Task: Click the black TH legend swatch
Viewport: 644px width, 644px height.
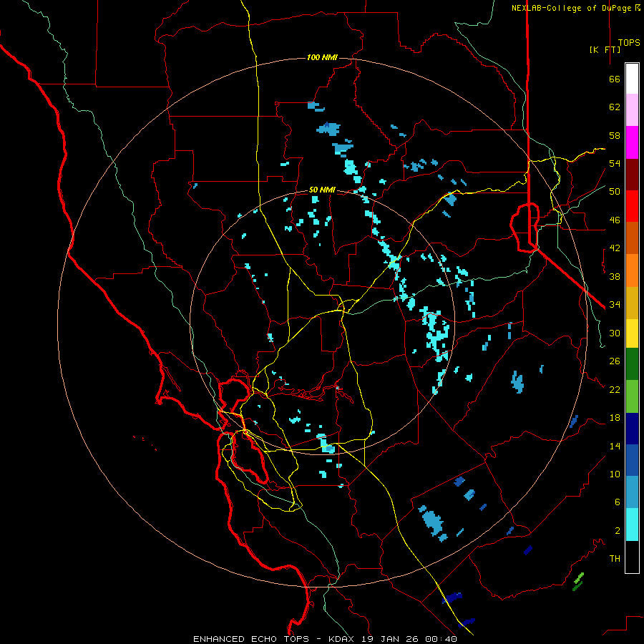Action: coord(632,557)
